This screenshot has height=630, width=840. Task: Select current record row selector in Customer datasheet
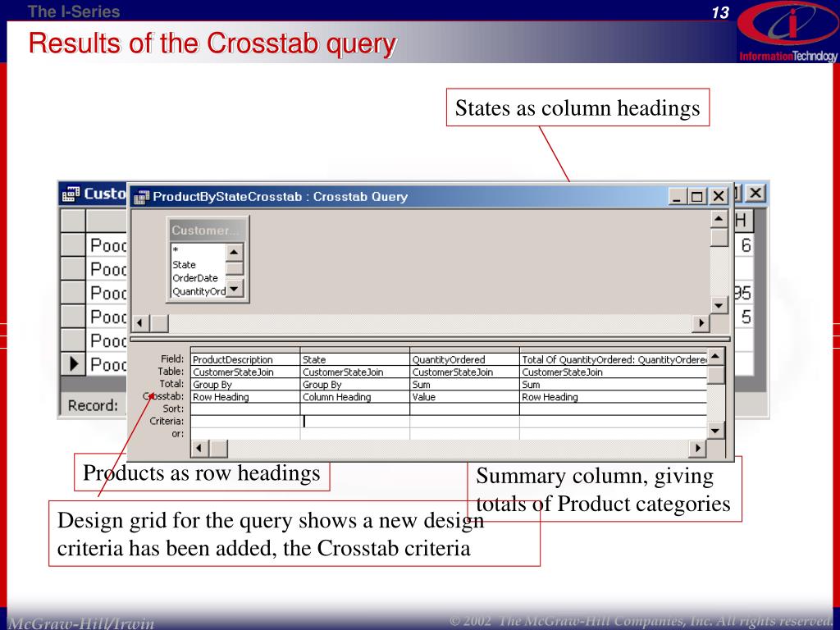(x=73, y=363)
